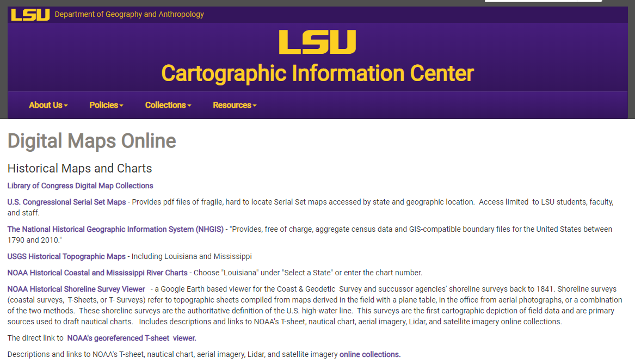This screenshot has height=364, width=635.
Task: Expand the Resources dropdown menu
Action: 235,105
